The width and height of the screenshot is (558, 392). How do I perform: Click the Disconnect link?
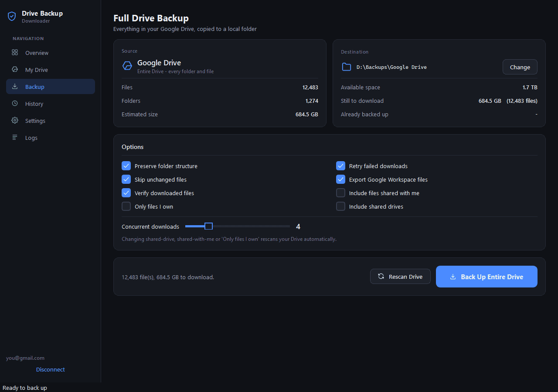[51, 369]
